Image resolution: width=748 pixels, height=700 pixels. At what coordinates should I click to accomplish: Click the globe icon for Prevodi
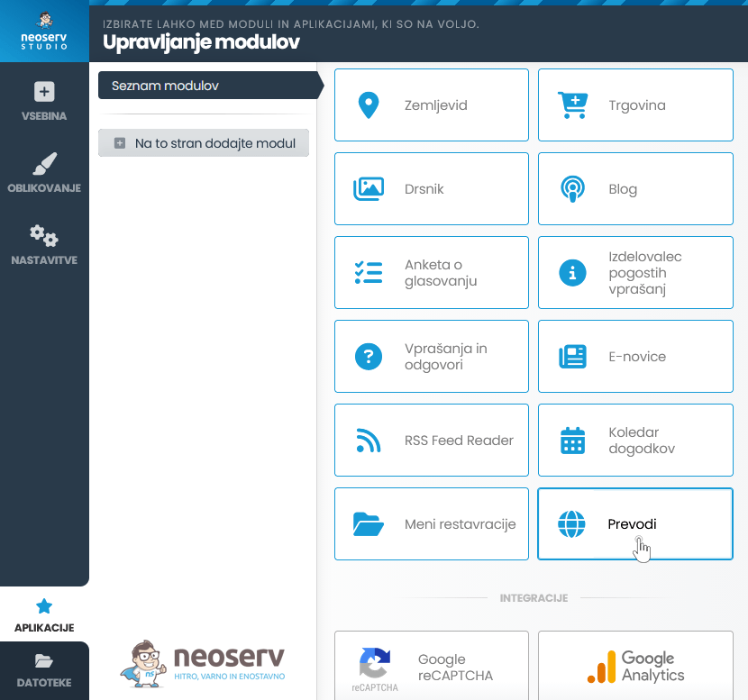[572, 524]
